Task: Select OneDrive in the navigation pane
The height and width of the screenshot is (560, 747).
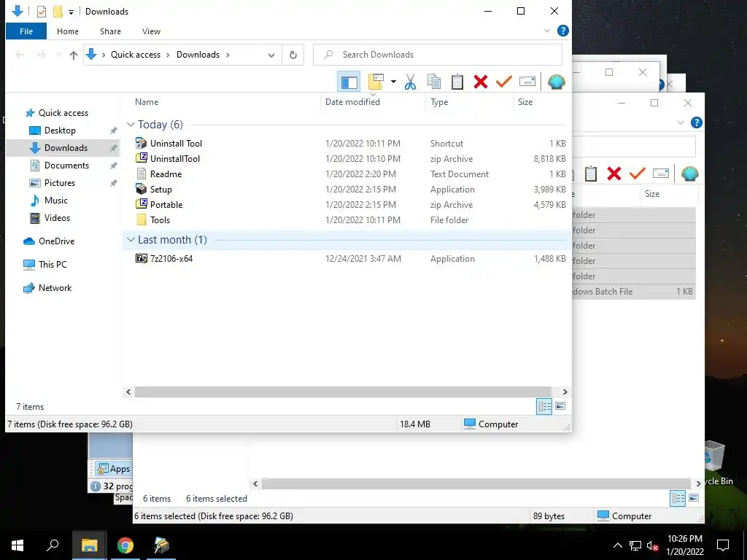Action: click(56, 241)
